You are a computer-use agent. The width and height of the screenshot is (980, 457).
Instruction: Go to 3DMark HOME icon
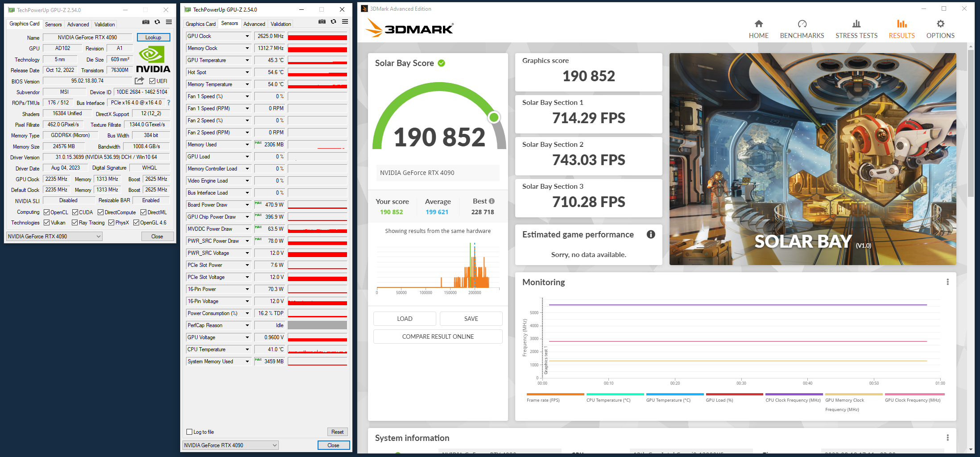click(x=758, y=24)
